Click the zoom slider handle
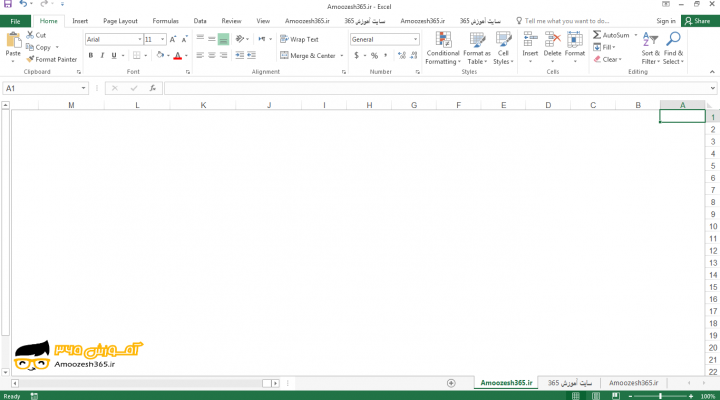The height and width of the screenshot is (400, 720). [660, 396]
